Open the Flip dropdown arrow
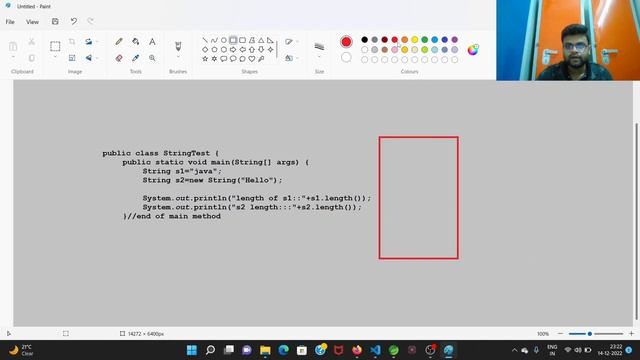 click(98, 58)
